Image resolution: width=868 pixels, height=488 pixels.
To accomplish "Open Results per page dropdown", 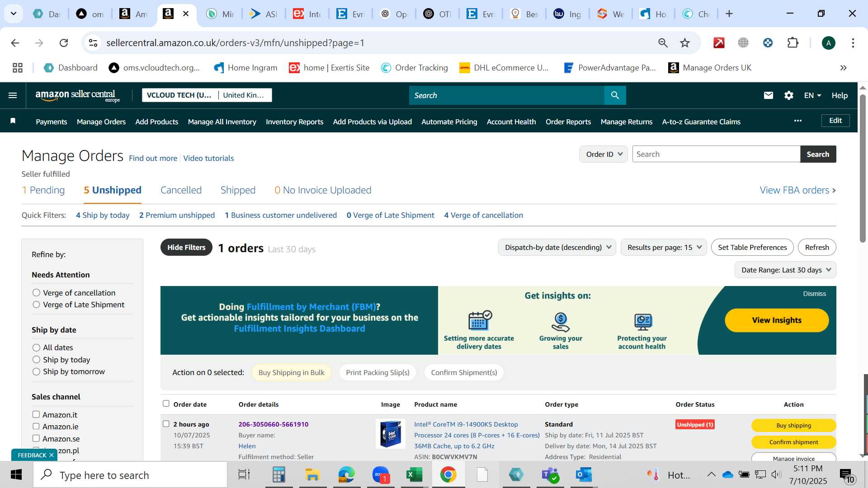I will (x=664, y=247).
